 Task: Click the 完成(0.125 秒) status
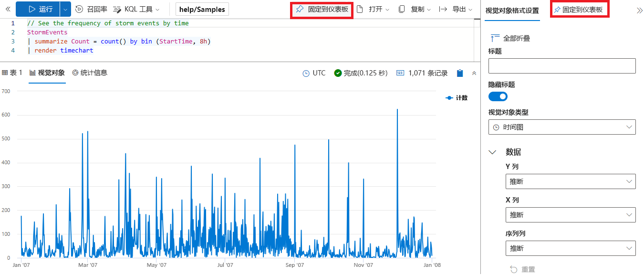(x=361, y=73)
